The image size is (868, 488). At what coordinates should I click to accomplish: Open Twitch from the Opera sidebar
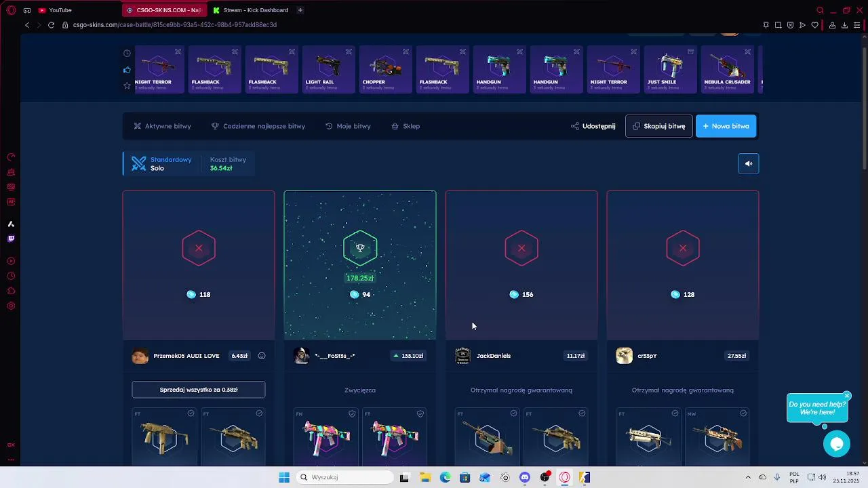point(11,239)
